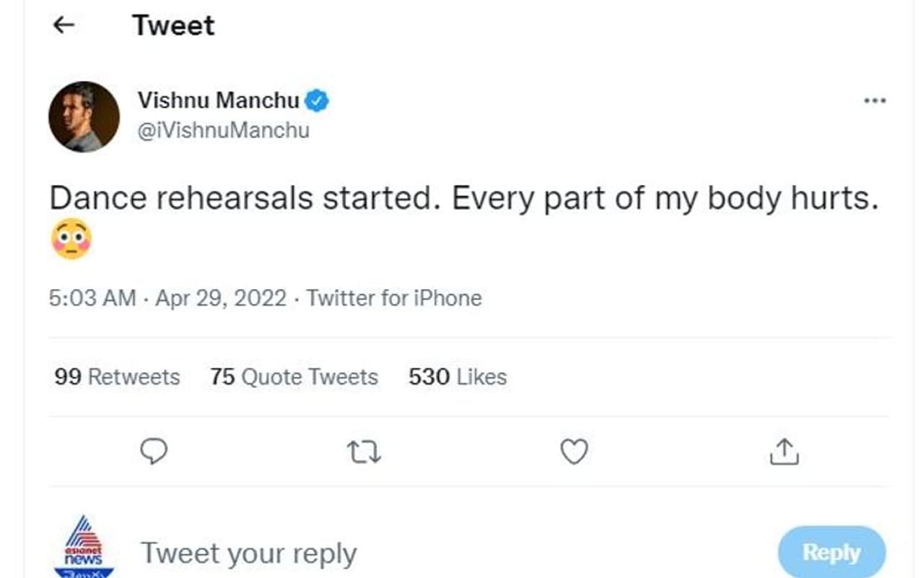Click the share upload icon

click(784, 452)
